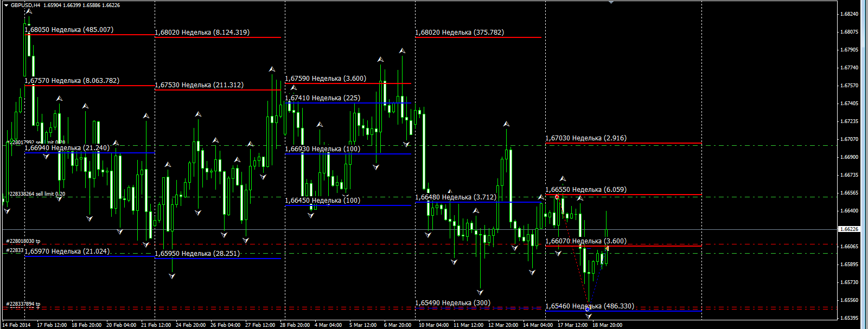Viewport: 868px width, 329px height.
Task: Select label '1,67590 Неделька (3.600)'
Action: point(325,79)
